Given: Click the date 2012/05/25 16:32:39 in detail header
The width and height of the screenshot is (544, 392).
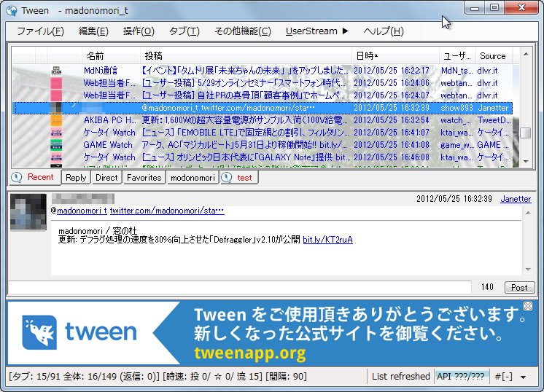Looking at the screenshot, I should pos(454,199).
